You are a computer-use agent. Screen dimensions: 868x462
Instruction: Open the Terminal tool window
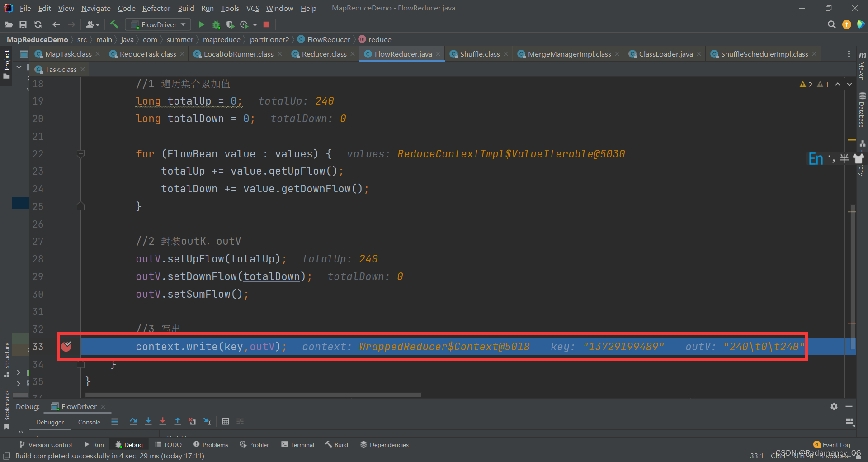(x=297, y=445)
